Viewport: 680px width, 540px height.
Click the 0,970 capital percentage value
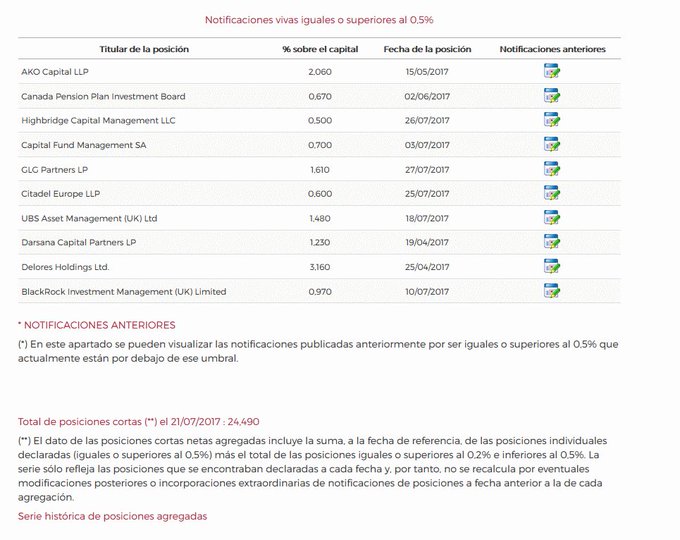pyautogui.click(x=320, y=291)
